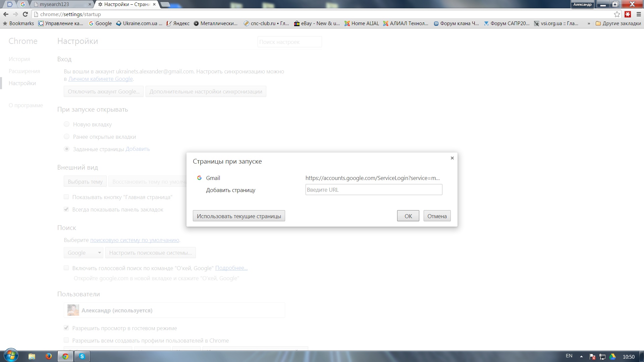Image resolution: width=644 pixels, height=362 pixels.
Task: Click the back navigation arrow
Action: 6,14
